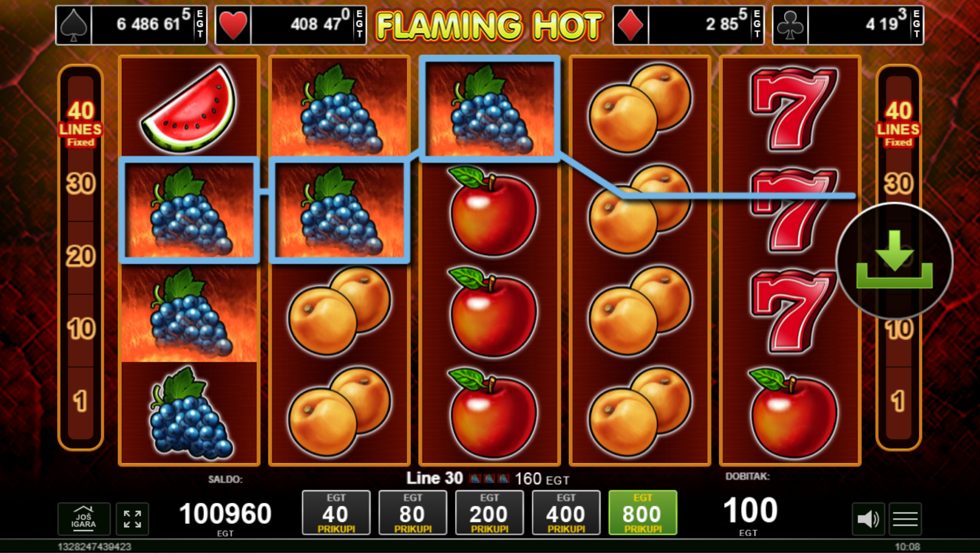Click the watermelon symbol on first reel
The height and width of the screenshot is (553, 980).
[x=189, y=109]
